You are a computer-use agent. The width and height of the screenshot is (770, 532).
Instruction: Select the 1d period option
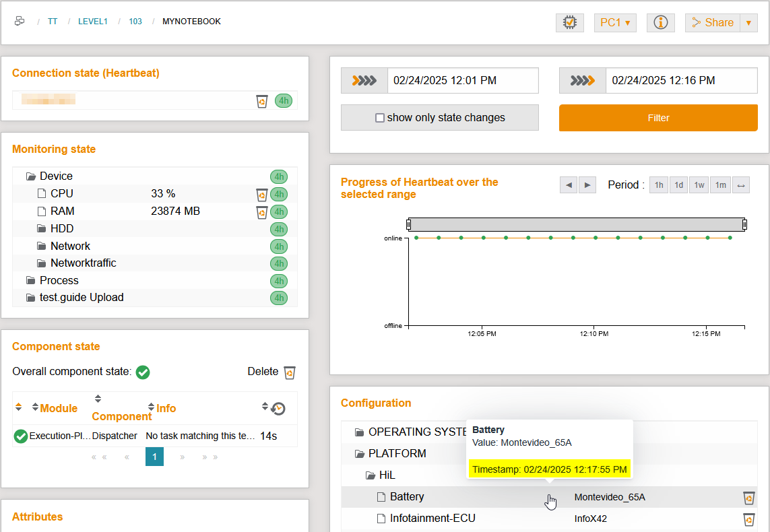click(x=679, y=185)
